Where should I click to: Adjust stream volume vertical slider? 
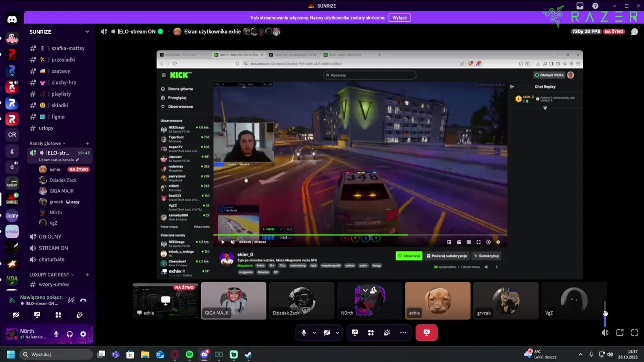coord(605,313)
